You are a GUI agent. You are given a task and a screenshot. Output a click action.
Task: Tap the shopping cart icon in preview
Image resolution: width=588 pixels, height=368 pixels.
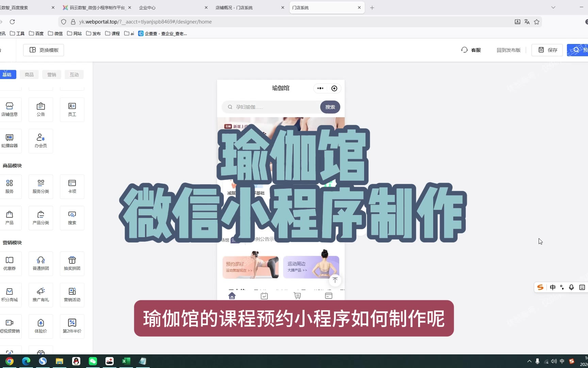click(297, 296)
